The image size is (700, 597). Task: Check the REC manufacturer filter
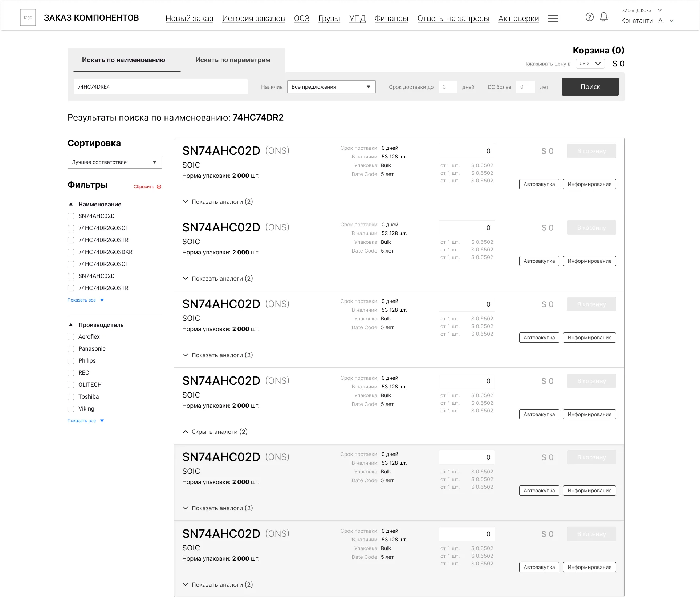pos(71,373)
